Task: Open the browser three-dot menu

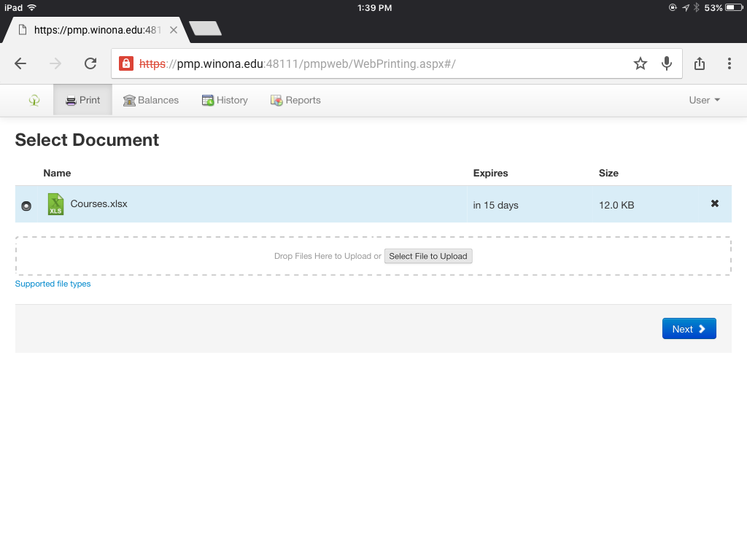Action: (729, 63)
